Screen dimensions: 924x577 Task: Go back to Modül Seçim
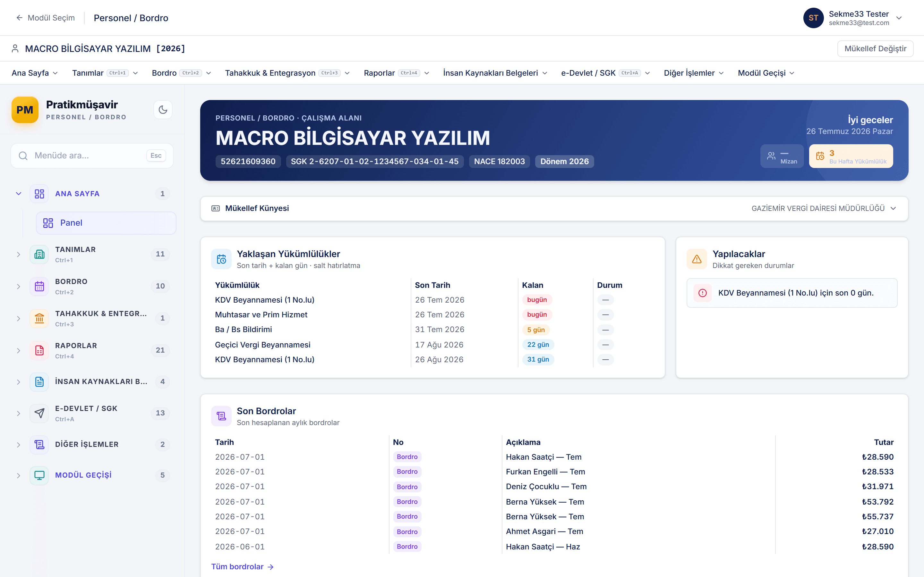[46, 18]
